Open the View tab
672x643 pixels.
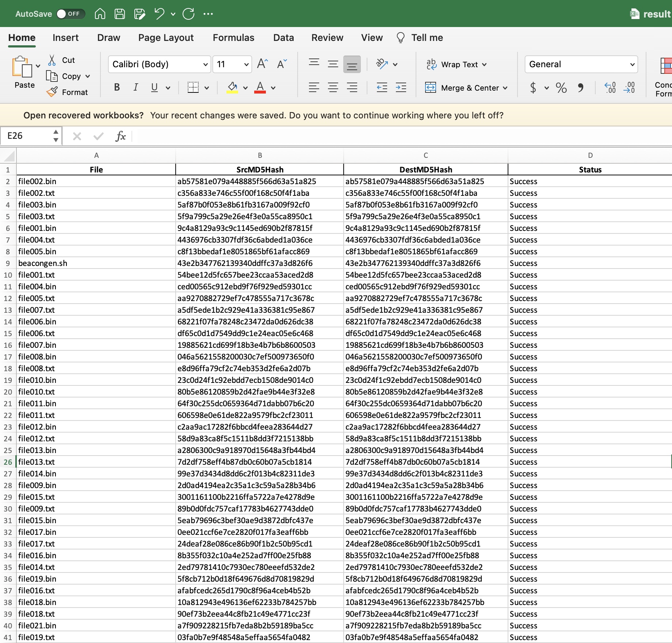(372, 38)
